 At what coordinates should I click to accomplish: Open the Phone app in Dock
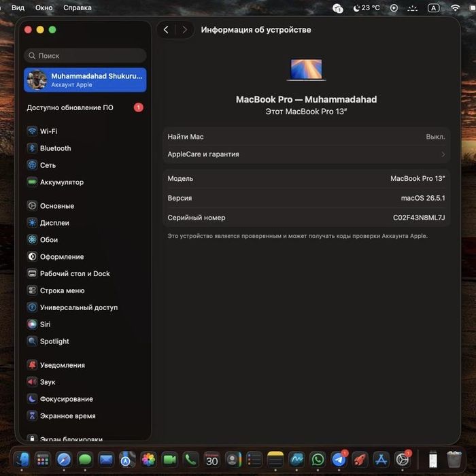pos(190,460)
